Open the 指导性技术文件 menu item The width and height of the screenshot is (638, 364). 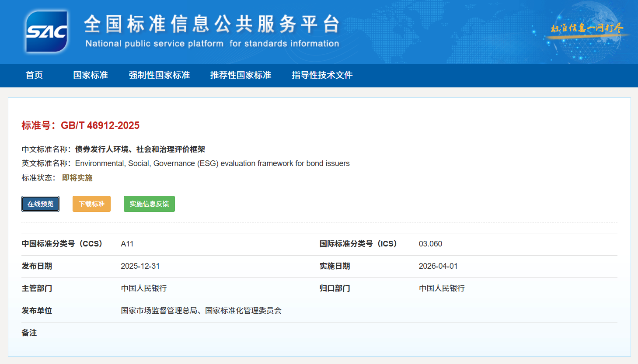(322, 75)
